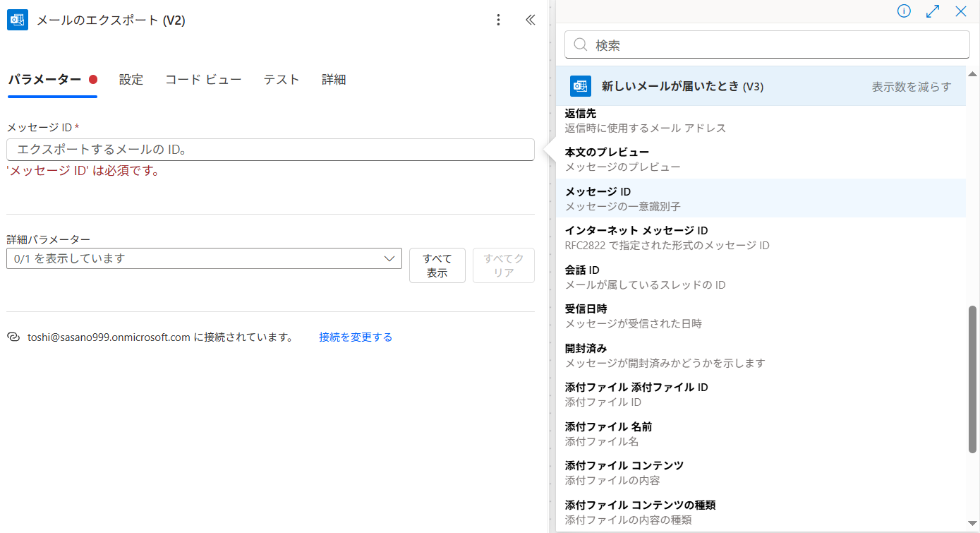Click the info icon in dynamic content panel
Screen dimensions: 980x533
[904, 11]
